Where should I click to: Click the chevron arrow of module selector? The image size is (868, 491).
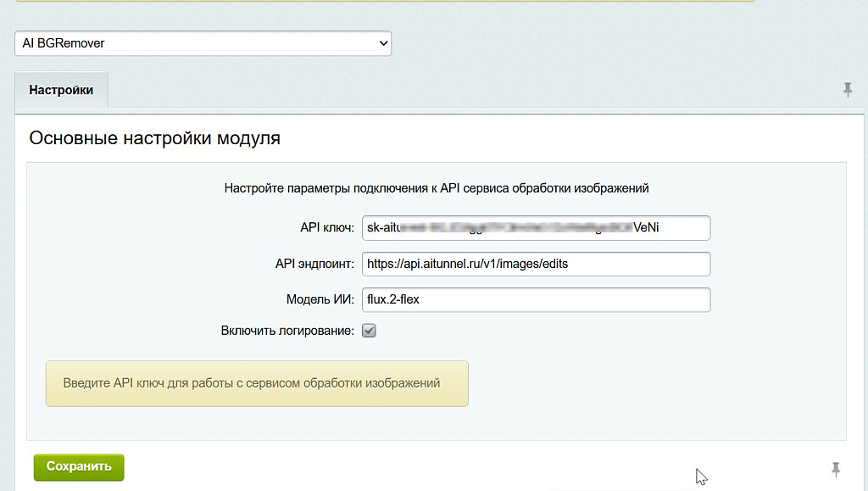coord(382,43)
